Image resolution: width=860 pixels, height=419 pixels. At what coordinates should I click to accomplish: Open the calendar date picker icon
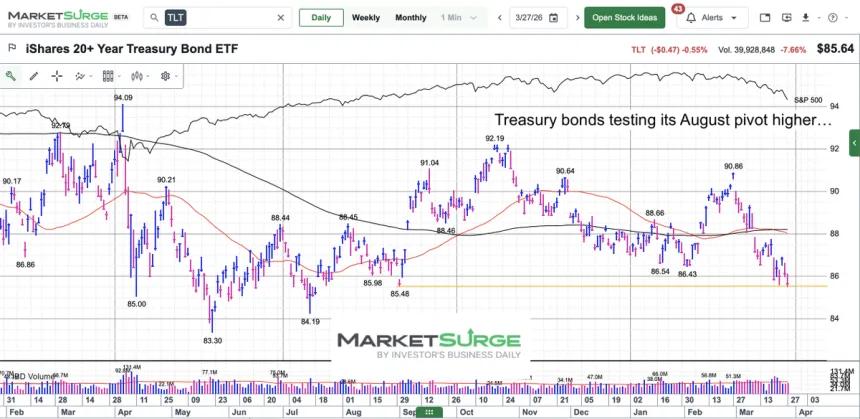pyautogui.click(x=553, y=18)
